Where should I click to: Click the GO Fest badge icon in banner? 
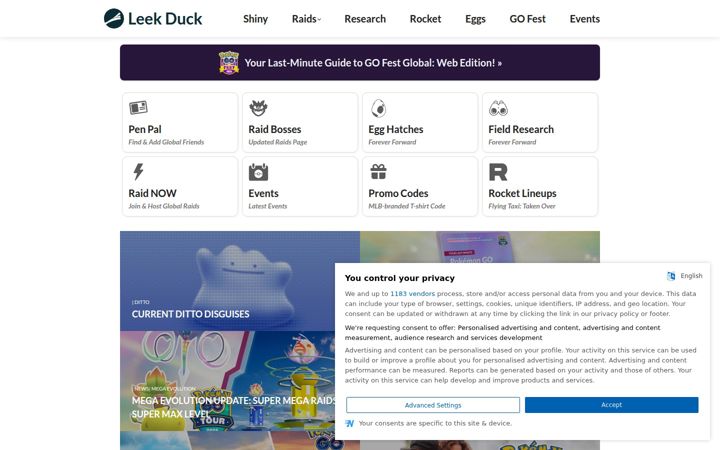pos(229,63)
